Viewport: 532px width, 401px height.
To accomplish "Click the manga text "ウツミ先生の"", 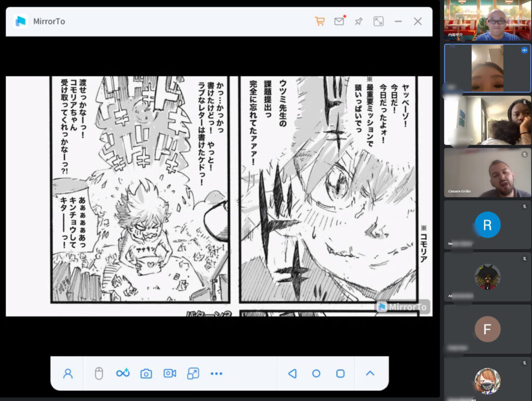I will (283, 103).
